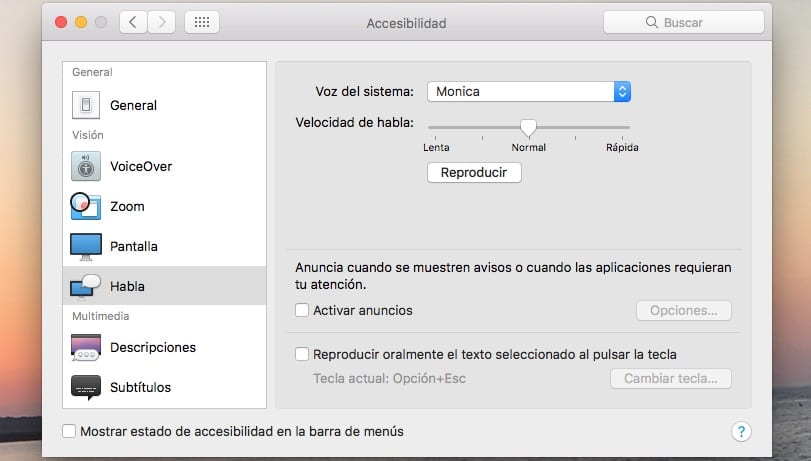811x461 pixels.
Task: Click the Velocidad de habla slider thumb
Action: 528,127
